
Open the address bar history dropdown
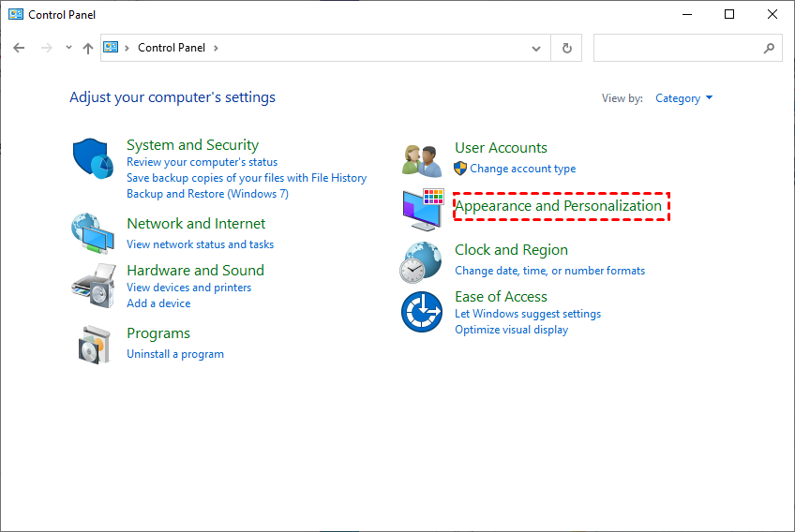tap(536, 48)
